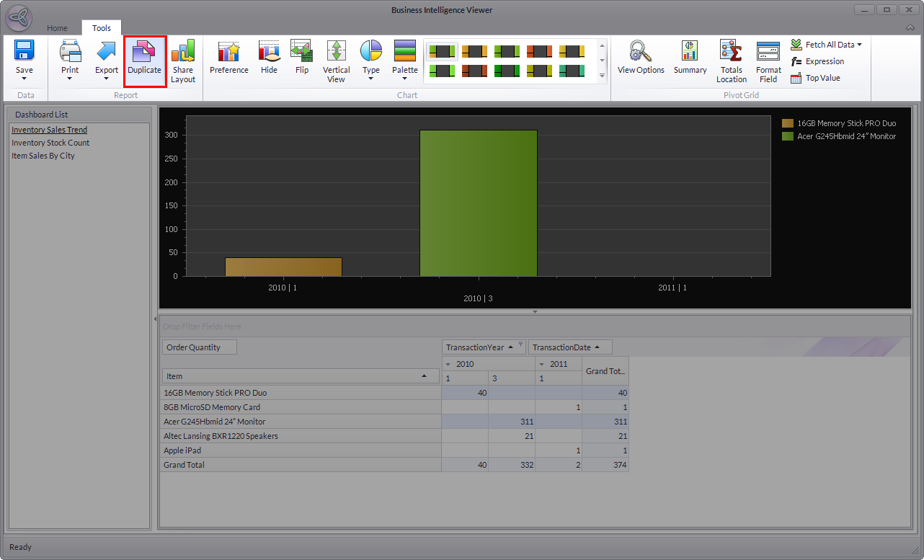This screenshot has width=924, height=560.
Task: Expand Fetch All Data dropdown
Action: (859, 45)
